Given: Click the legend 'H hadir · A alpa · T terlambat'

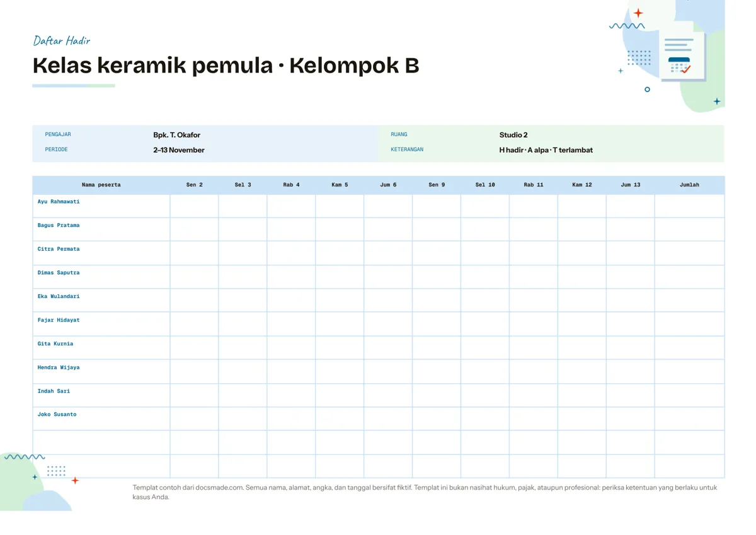Looking at the screenshot, I should (546, 150).
